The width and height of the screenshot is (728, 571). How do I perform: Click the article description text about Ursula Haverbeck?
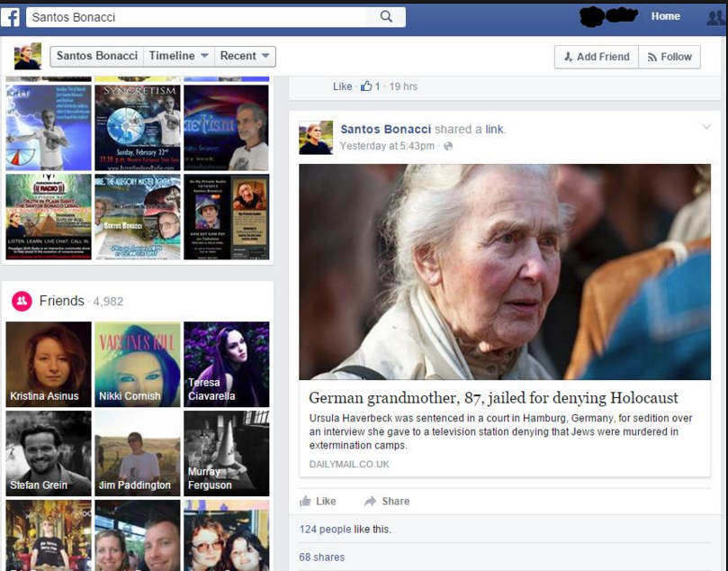click(x=500, y=431)
